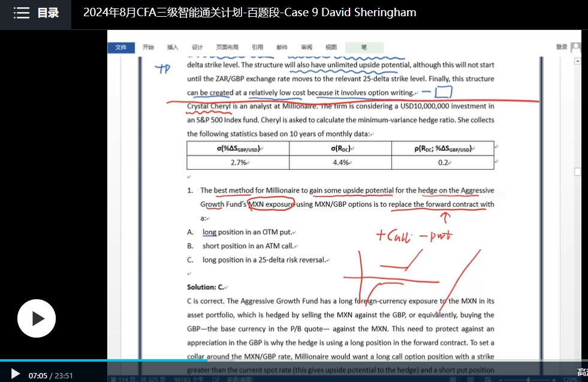Click the Word scrollbar up arrow
This screenshot has width=588, height=382.
tap(577, 61)
